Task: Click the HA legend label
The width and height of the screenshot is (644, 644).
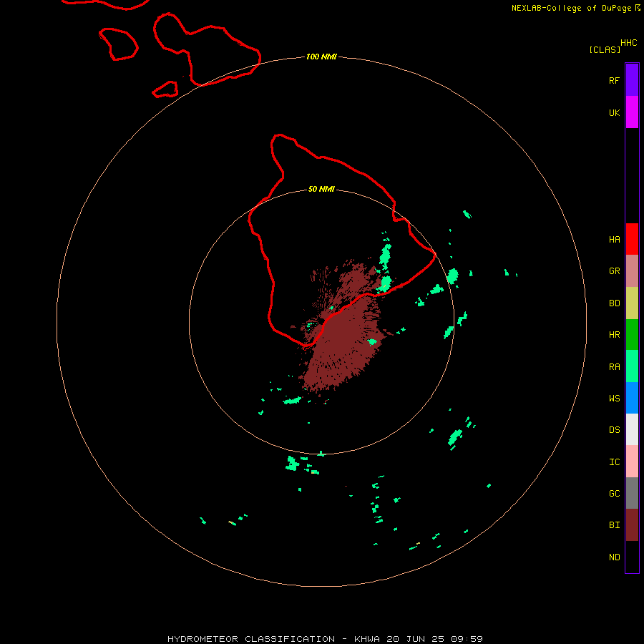Action: pos(614,239)
